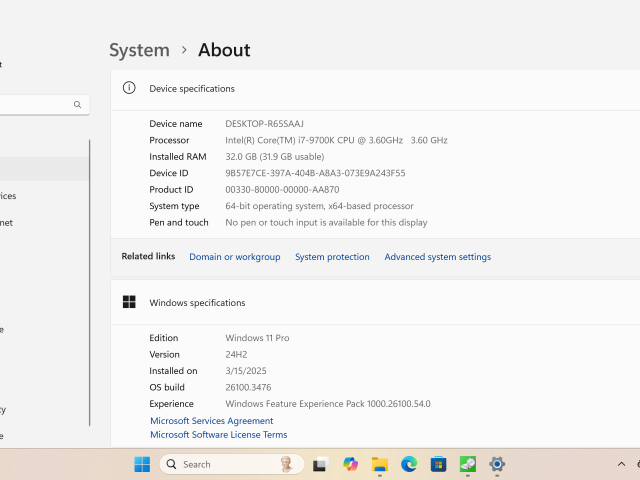Click the Windows specifications logo icon
This screenshot has height=480, width=640.
[x=129, y=302]
